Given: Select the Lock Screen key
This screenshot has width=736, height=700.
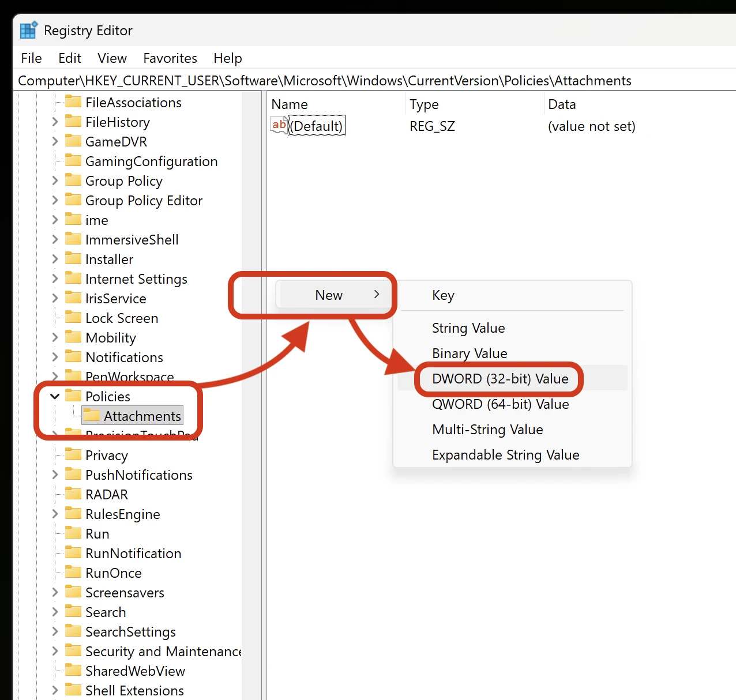Looking at the screenshot, I should coord(121,318).
